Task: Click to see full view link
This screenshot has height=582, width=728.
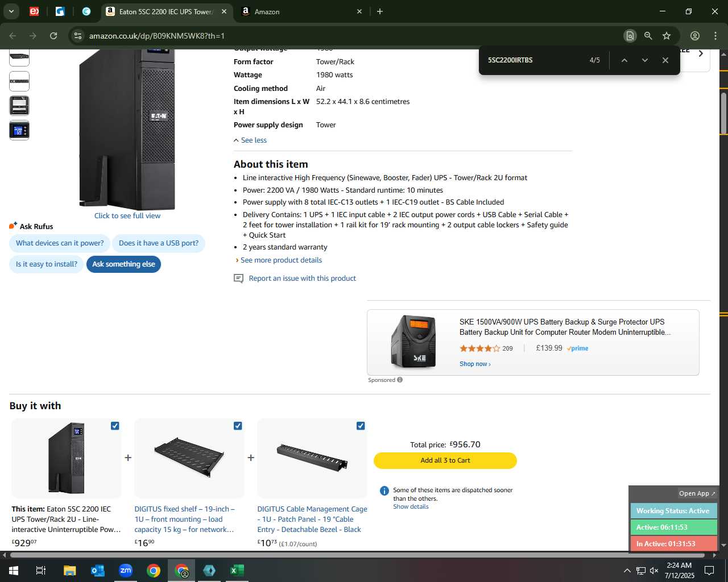Action: click(127, 216)
